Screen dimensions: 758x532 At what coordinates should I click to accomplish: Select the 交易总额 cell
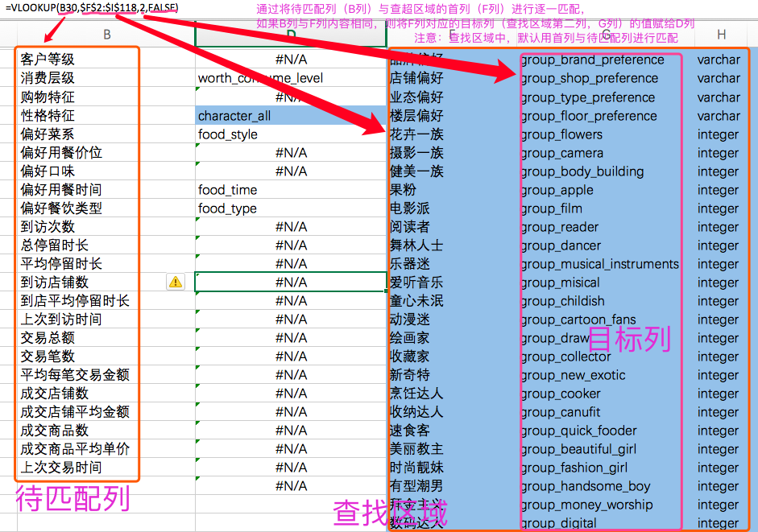(x=106, y=337)
